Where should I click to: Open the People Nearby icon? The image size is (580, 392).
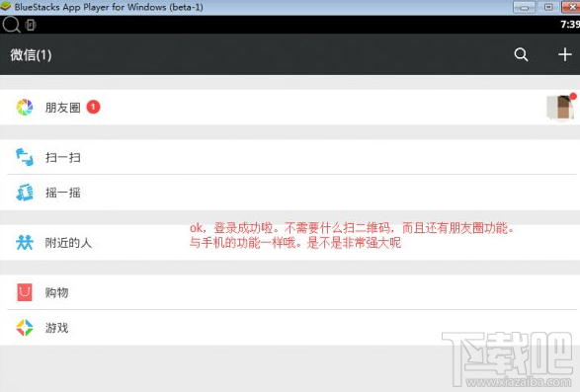coord(25,243)
